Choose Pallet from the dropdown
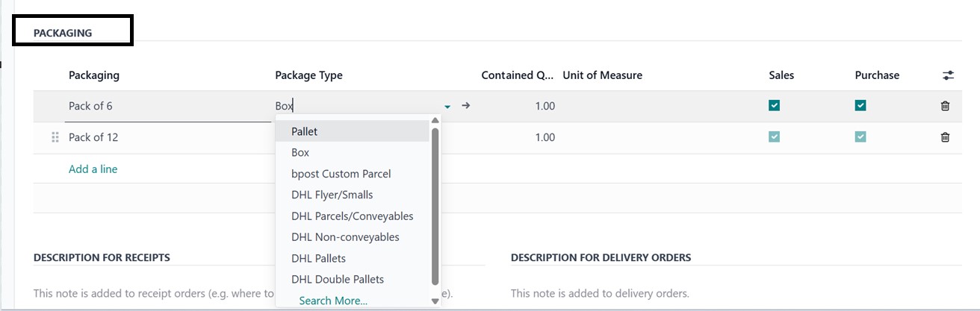Image resolution: width=980 pixels, height=311 pixels. pos(305,131)
